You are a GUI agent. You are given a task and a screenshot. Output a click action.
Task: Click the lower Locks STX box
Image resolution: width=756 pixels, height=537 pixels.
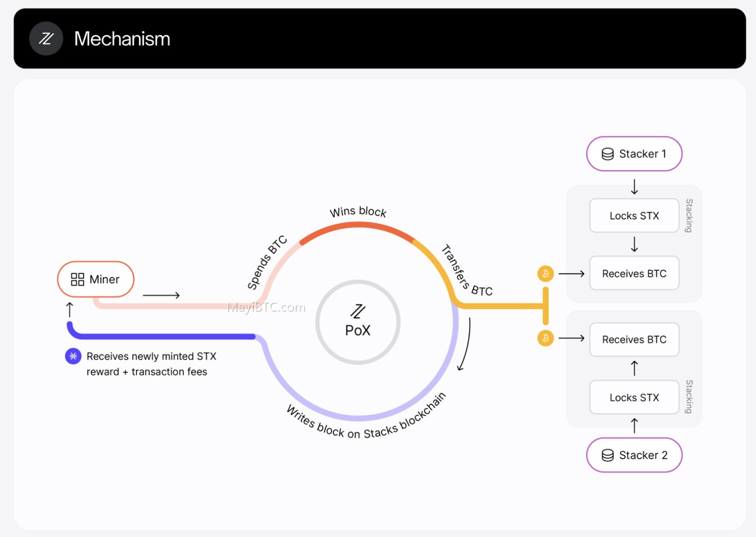click(x=634, y=397)
